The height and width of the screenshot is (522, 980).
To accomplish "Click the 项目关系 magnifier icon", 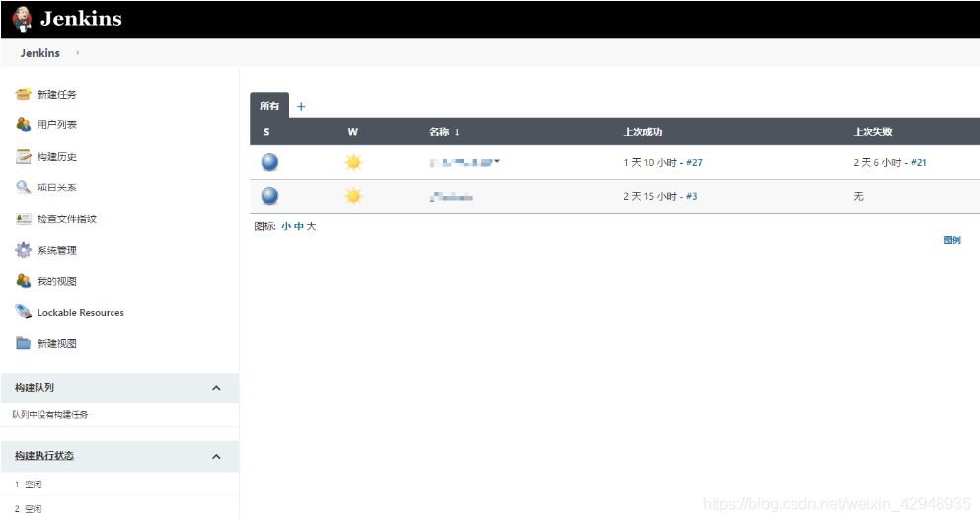I will pyautogui.click(x=23, y=186).
